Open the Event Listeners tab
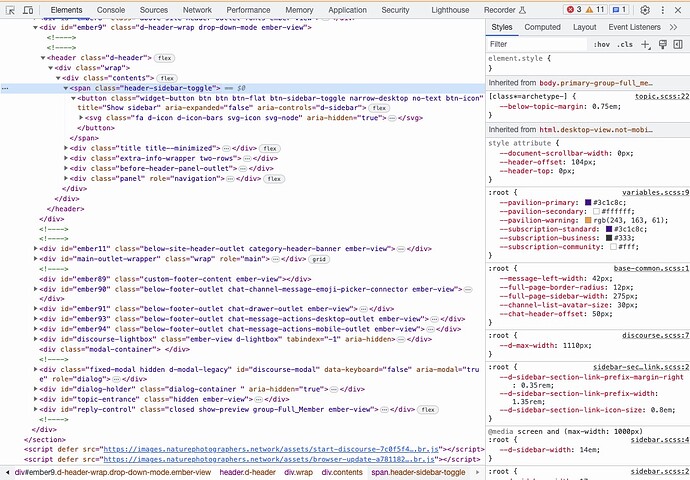This screenshot has height=480, width=690. (634, 27)
